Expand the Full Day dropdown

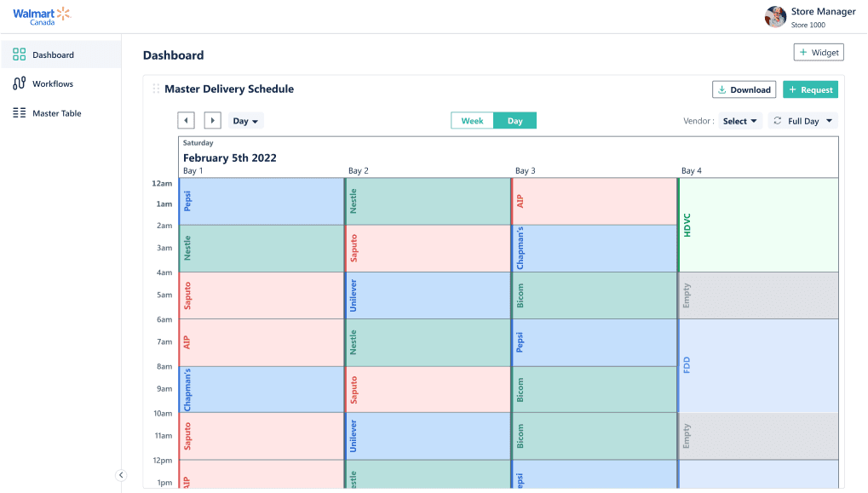[803, 121]
